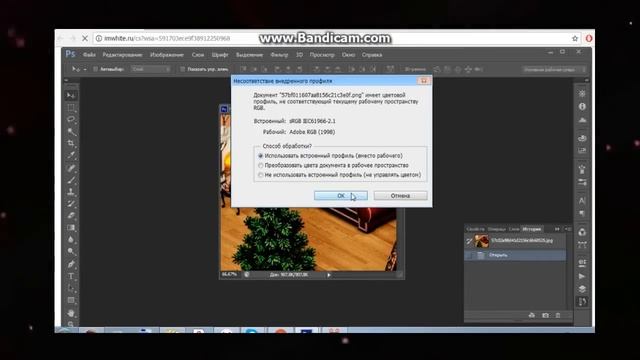Select 'Использовать встроенный профиль' radio option
The image size is (640, 360).
pyautogui.click(x=260, y=156)
